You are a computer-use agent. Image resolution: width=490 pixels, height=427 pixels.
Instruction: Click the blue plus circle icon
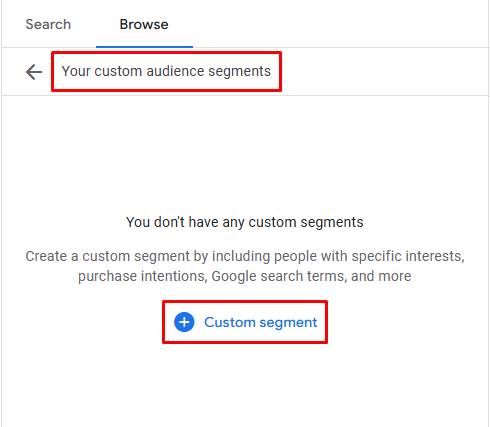click(184, 322)
